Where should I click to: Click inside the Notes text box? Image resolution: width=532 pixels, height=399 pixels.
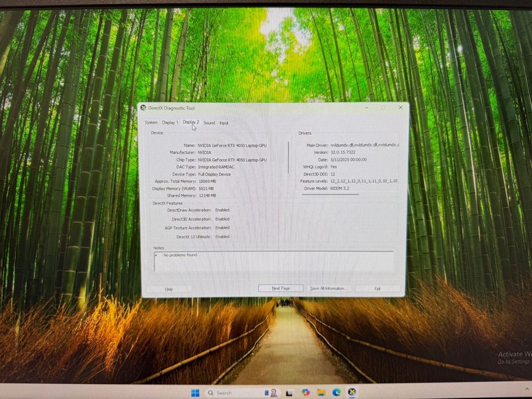click(x=274, y=262)
